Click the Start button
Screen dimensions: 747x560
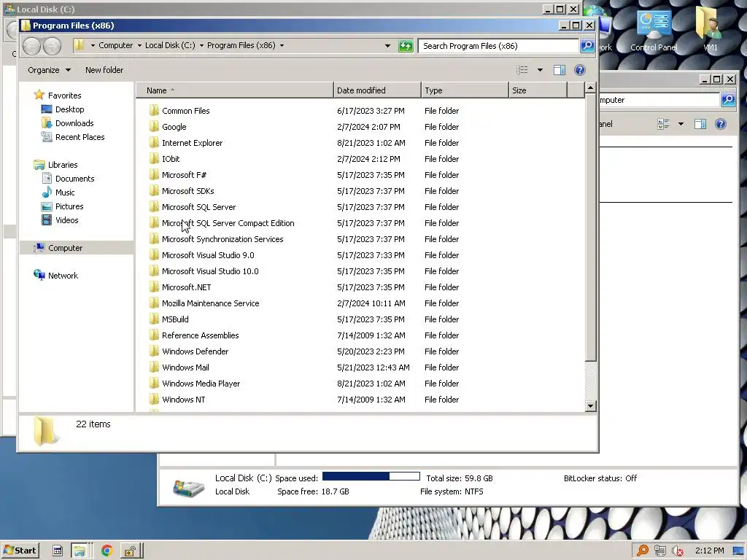tap(20, 551)
